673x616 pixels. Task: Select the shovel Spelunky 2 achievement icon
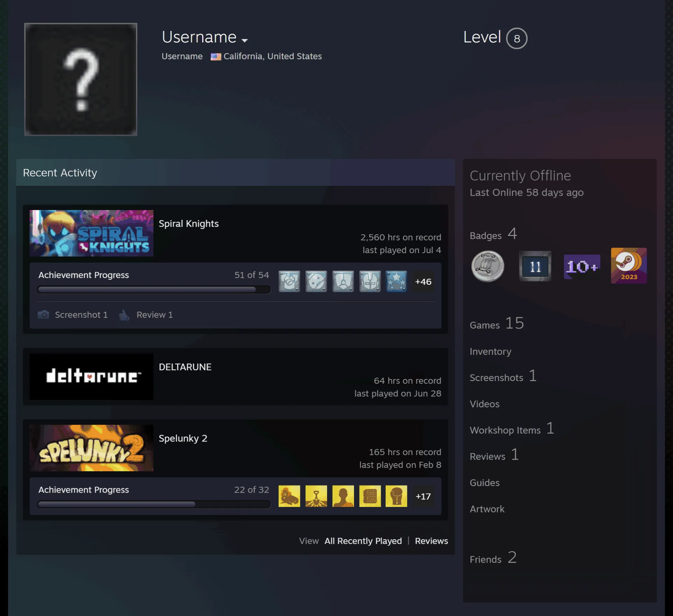pos(316,496)
